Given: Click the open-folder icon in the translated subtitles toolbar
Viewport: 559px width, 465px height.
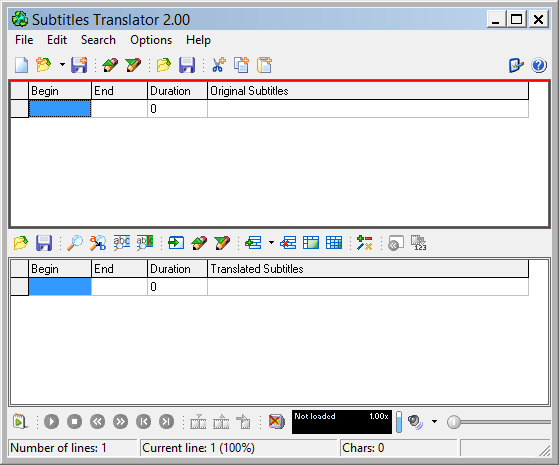Looking at the screenshot, I should coord(21,243).
